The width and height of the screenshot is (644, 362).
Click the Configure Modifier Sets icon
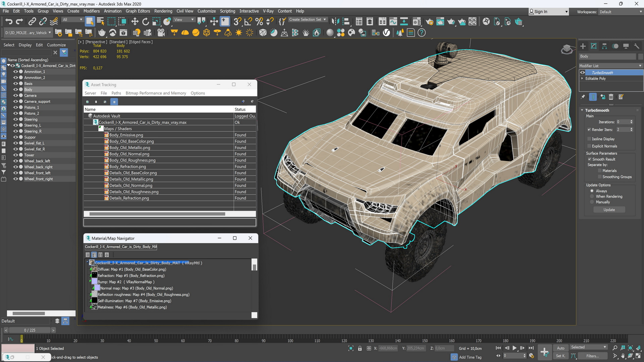click(621, 97)
